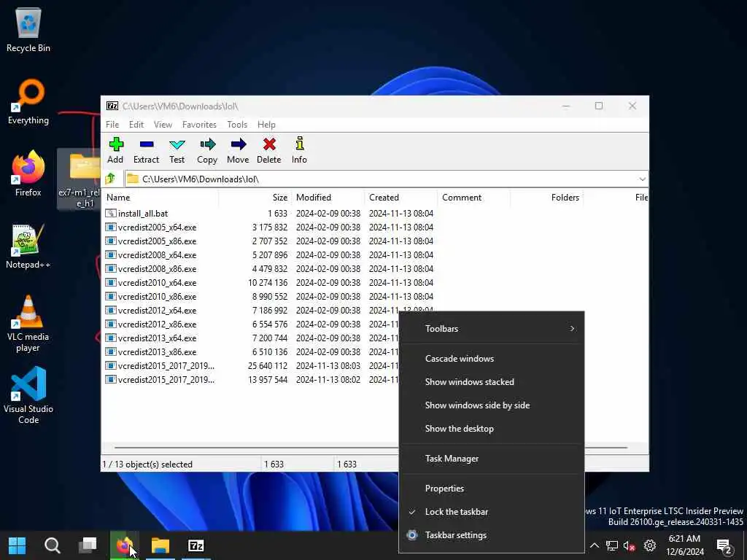Image resolution: width=747 pixels, height=560 pixels.
Task: Open the Windows Start menu
Action: coord(18,545)
